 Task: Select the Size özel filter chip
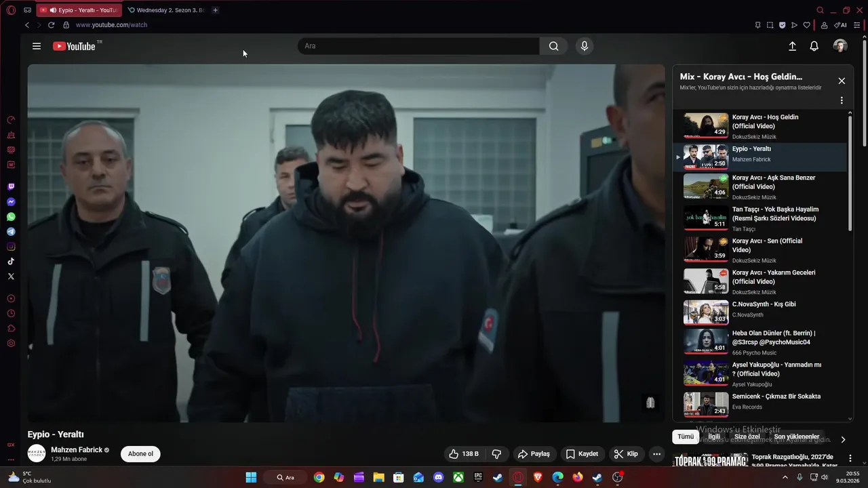click(x=747, y=437)
